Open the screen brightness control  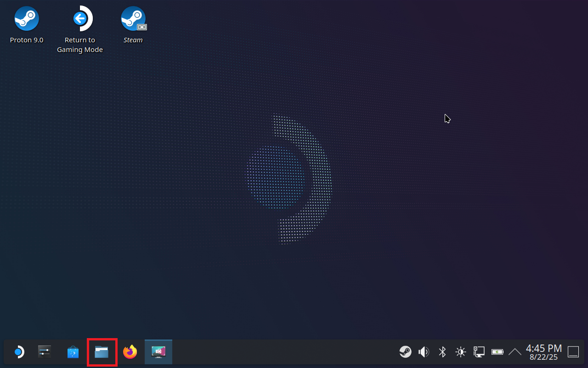point(460,352)
